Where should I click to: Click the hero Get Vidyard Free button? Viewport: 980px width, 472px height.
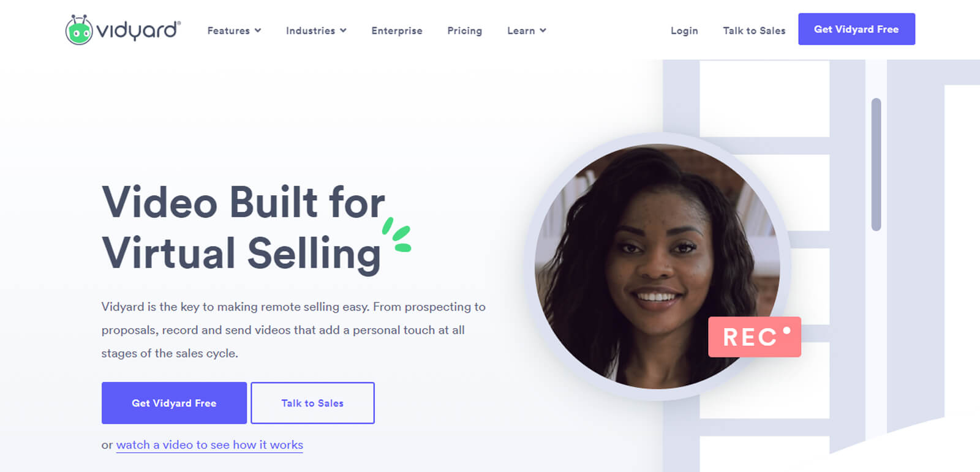174,403
